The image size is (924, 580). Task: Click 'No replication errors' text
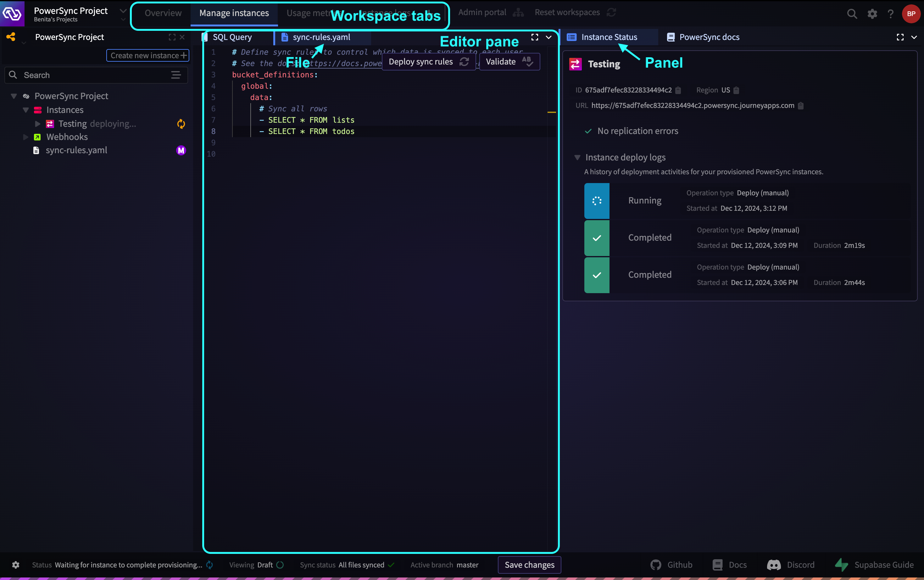[x=637, y=131]
